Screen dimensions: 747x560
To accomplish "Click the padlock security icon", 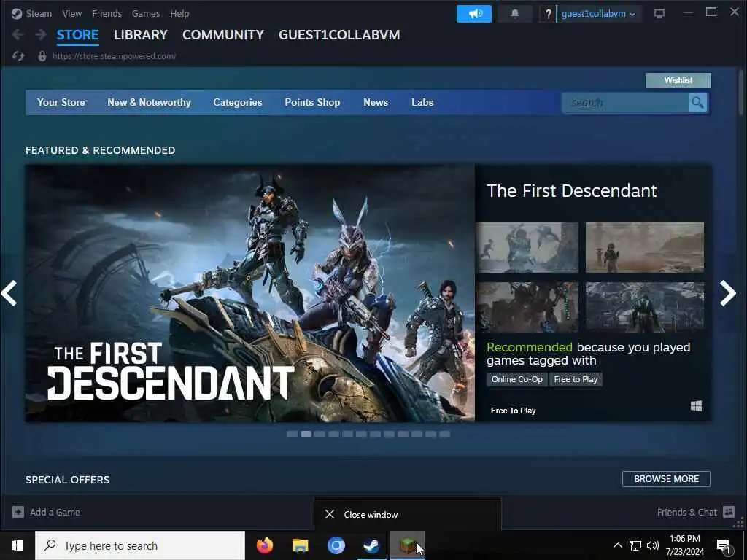I will click(42, 56).
